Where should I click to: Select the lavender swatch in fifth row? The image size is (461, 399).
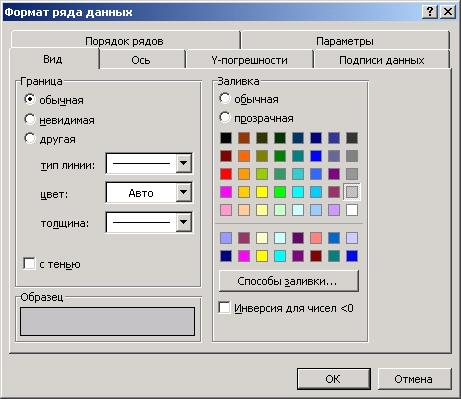(x=334, y=210)
